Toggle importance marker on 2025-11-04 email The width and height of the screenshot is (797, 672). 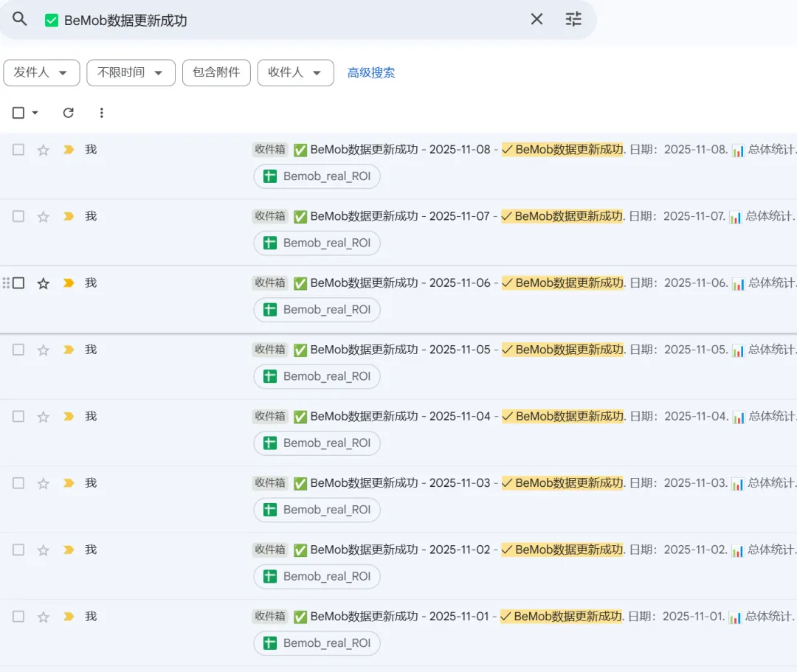(x=69, y=417)
